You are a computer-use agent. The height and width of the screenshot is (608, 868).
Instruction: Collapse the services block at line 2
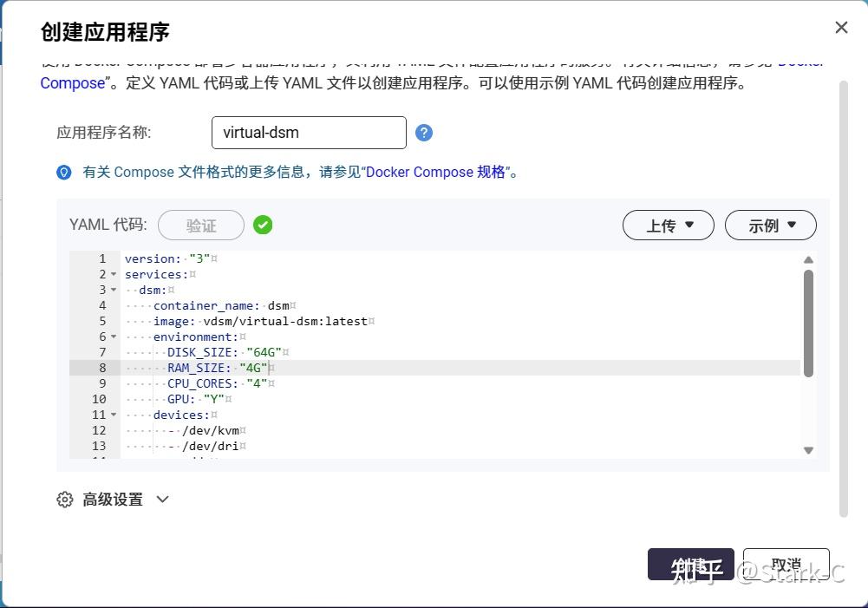click(113, 274)
